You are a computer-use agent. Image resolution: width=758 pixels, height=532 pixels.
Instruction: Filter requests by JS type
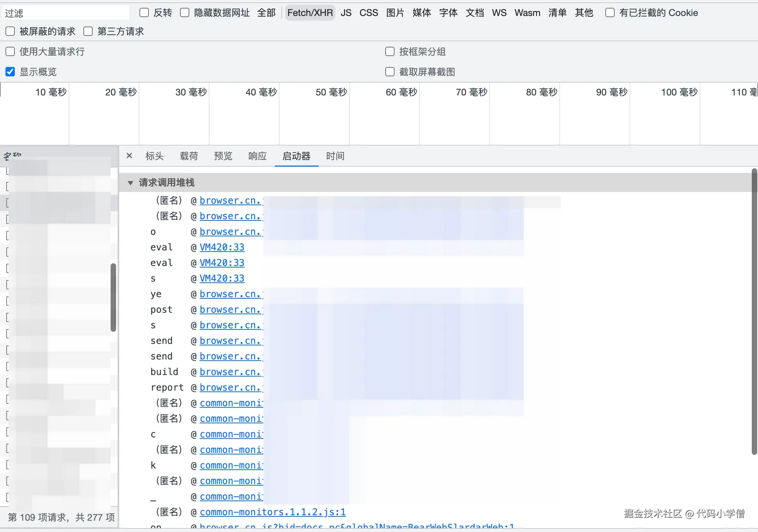tap(346, 13)
